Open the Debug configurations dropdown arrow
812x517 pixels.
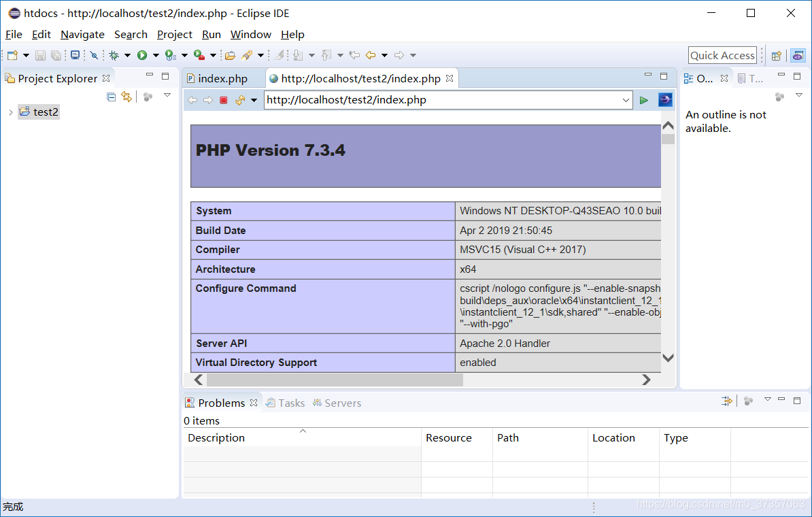[127, 55]
